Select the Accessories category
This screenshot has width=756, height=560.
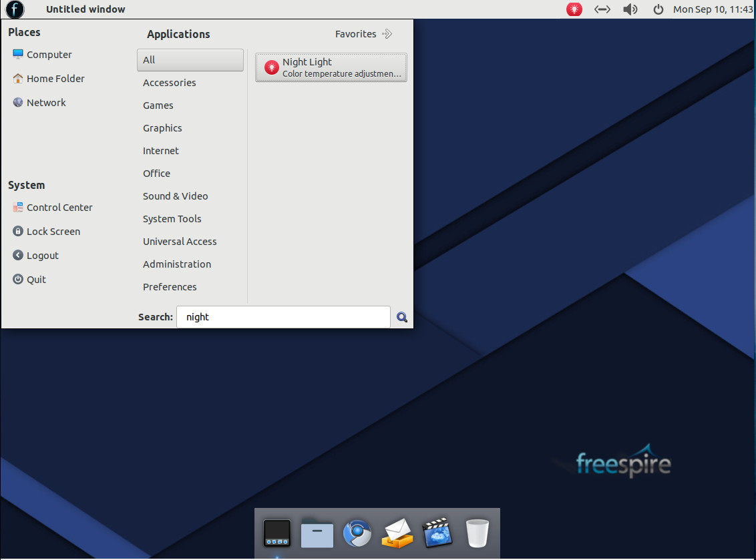(190, 82)
